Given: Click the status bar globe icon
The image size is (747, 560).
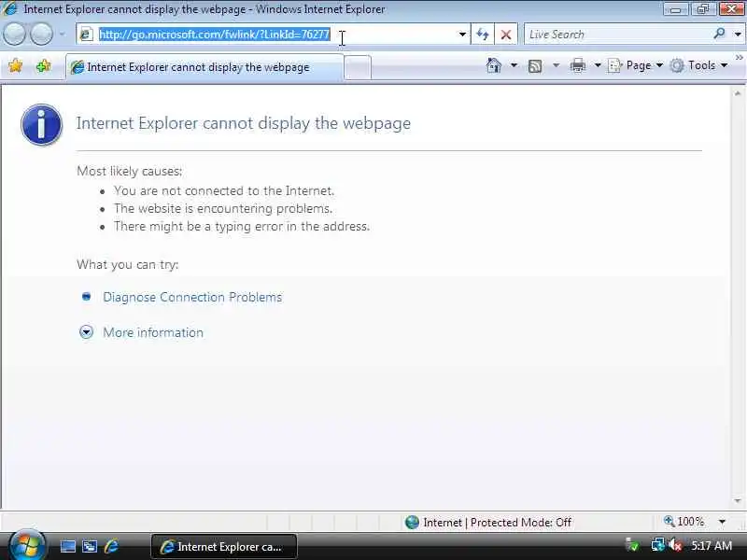Looking at the screenshot, I should tap(412, 523).
